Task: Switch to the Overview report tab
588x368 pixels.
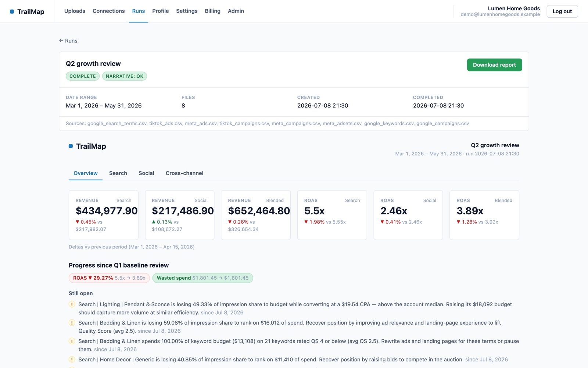Action: pos(86,173)
